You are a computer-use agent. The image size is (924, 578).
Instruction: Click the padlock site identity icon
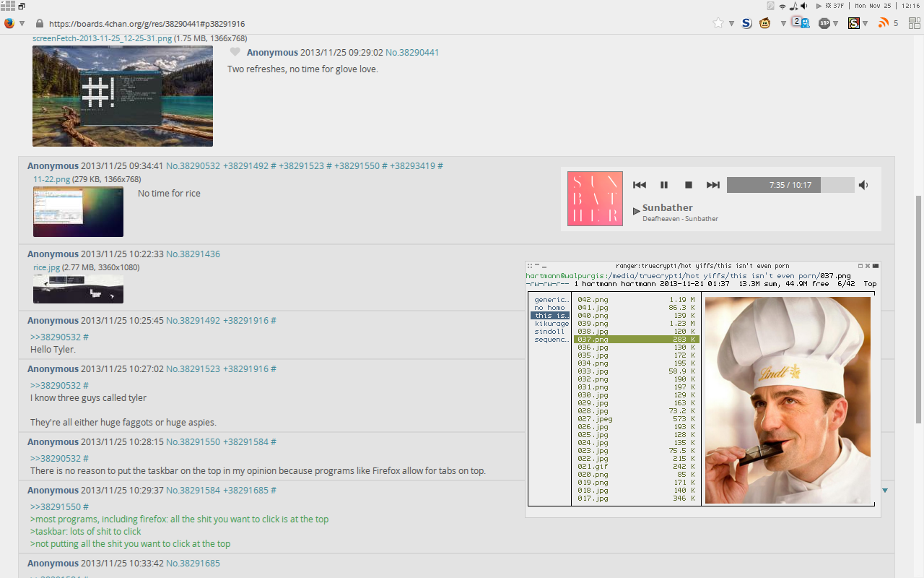[x=39, y=23]
